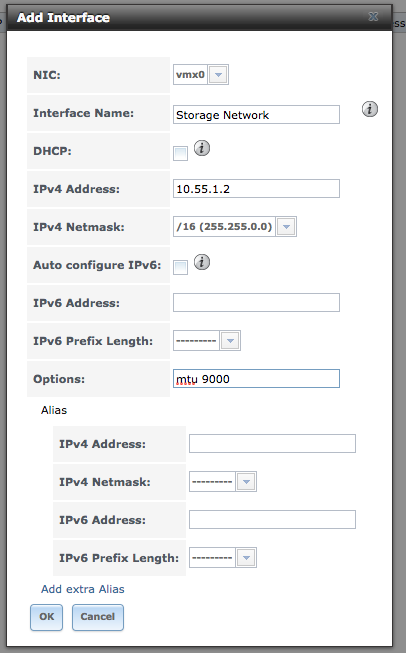This screenshot has width=406, height=653.
Task: Toggle the Auto configure IPv6 checkbox
Action: point(180,267)
